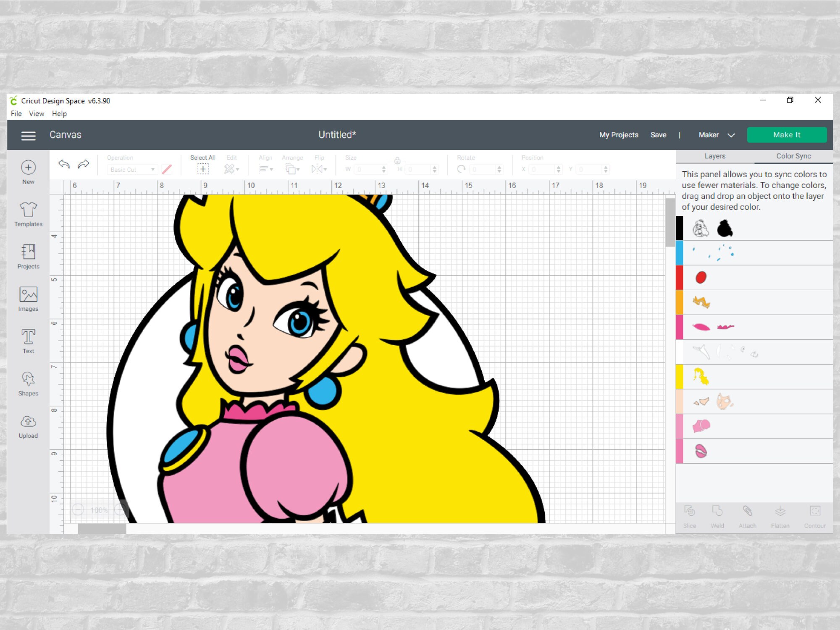Open the Basic Cut operation dropdown

[x=132, y=169]
